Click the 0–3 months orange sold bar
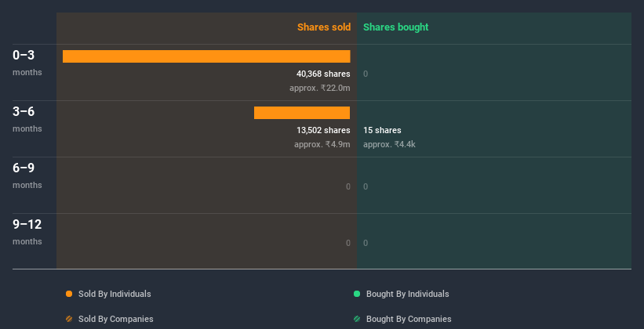 click(x=206, y=56)
